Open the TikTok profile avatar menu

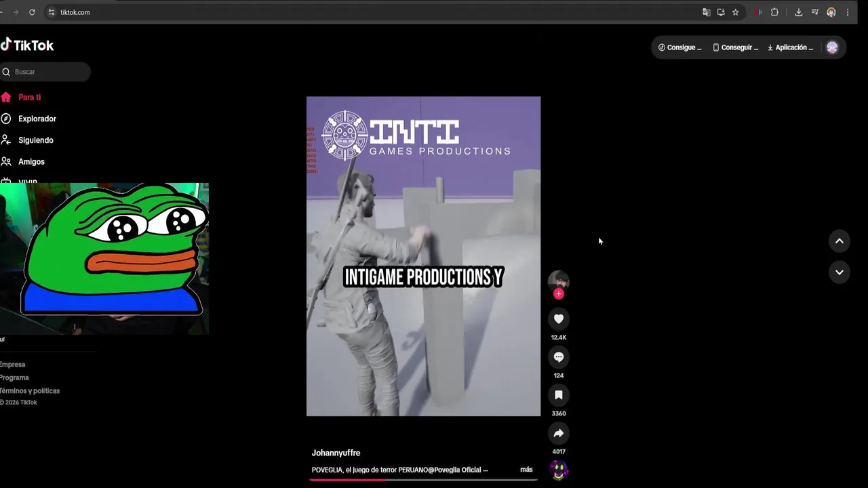[x=832, y=47]
